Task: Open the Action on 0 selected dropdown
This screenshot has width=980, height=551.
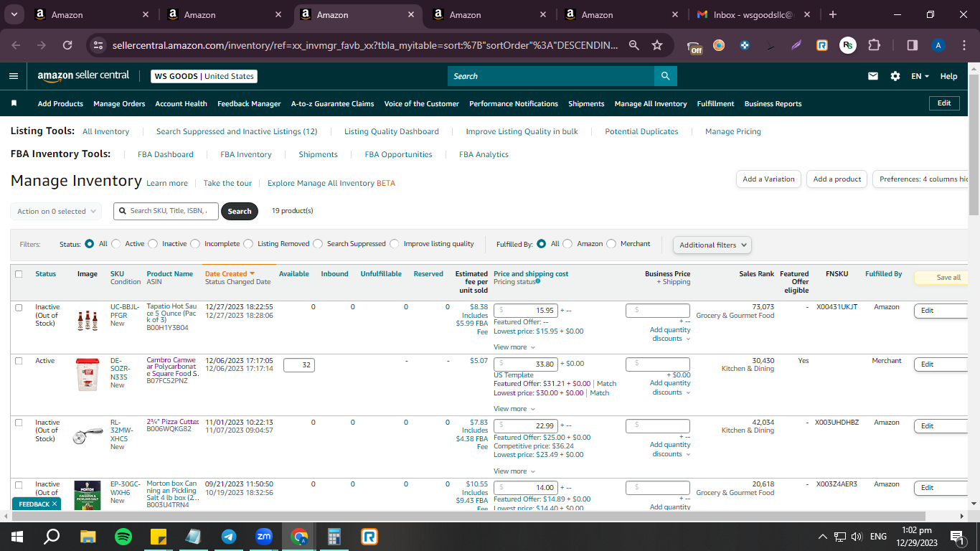Action: 56,212
